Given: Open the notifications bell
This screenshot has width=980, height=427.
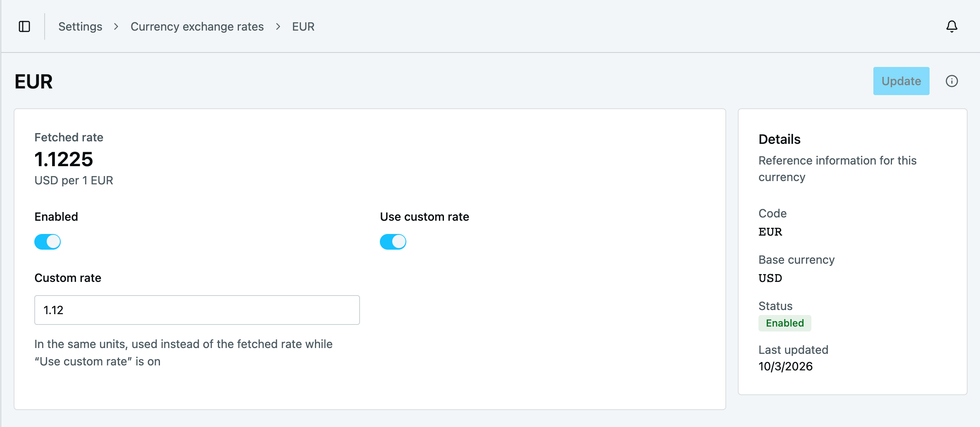Looking at the screenshot, I should point(951,26).
